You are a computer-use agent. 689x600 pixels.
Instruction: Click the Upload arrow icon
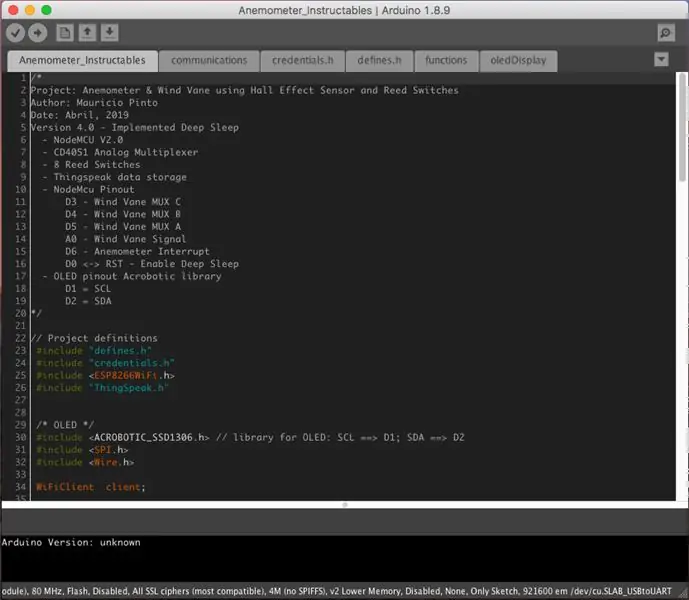point(38,33)
